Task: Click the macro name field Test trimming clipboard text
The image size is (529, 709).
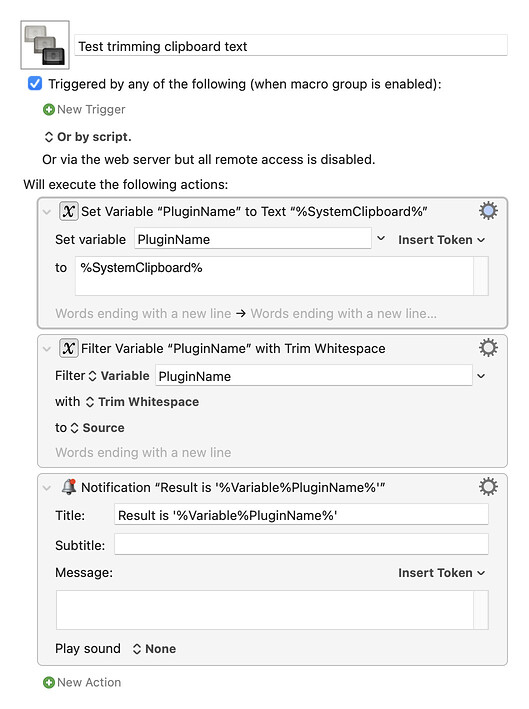Action: click(291, 46)
